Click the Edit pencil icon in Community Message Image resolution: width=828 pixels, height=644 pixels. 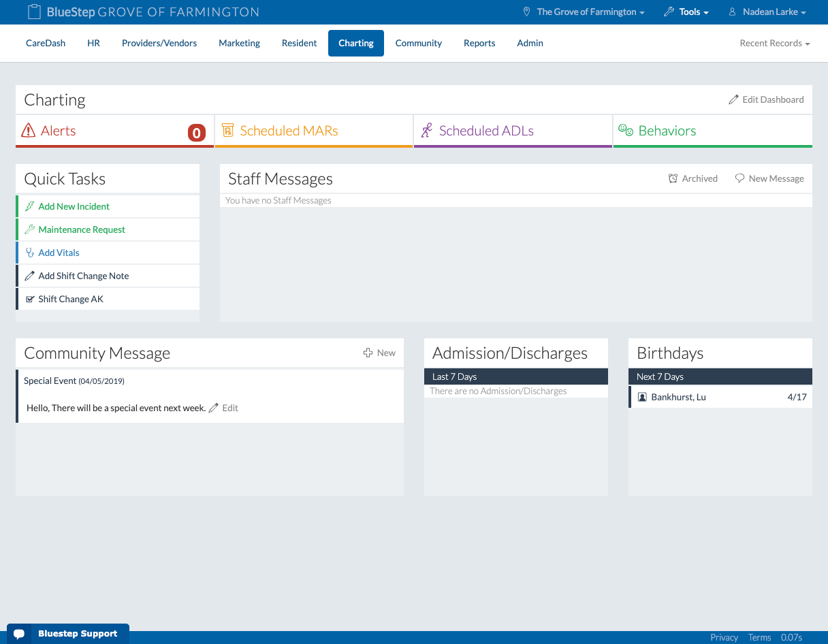pos(214,408)
